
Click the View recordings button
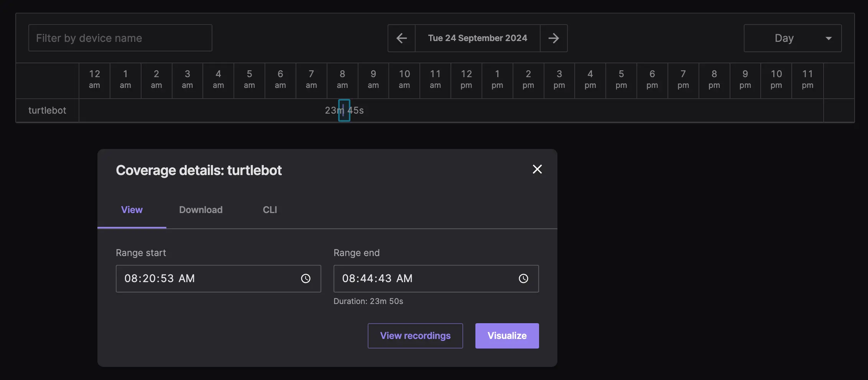click(x=415, y=335)
